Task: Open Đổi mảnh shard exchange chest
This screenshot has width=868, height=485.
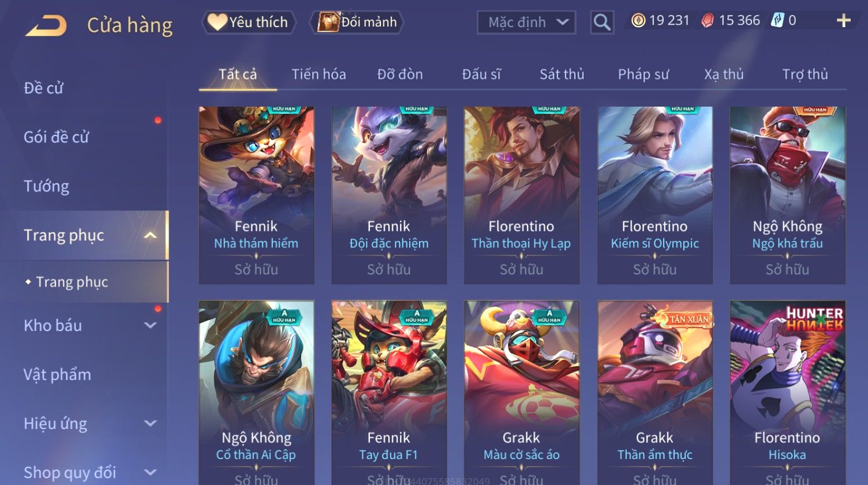Action: (x=358, y=22)
